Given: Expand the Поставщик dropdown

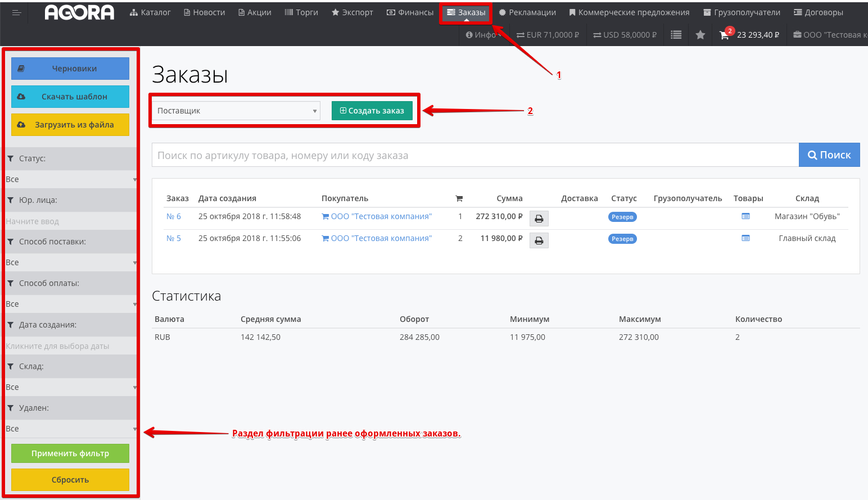Looking at the screenshot, I should 236,111.
